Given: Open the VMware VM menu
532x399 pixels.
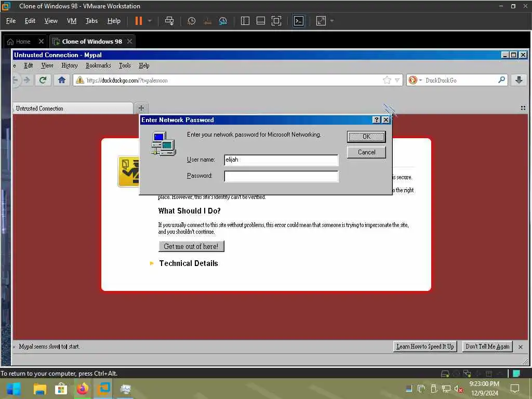Looking at the screenshot, I should pyautogui.click(x=72, y=21).
